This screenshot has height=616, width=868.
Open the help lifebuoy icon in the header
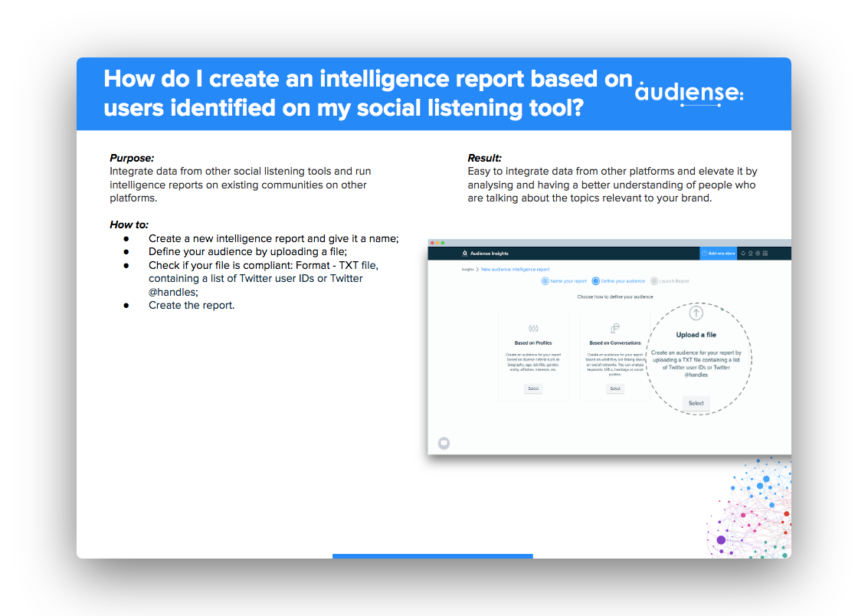click(758, 254)
